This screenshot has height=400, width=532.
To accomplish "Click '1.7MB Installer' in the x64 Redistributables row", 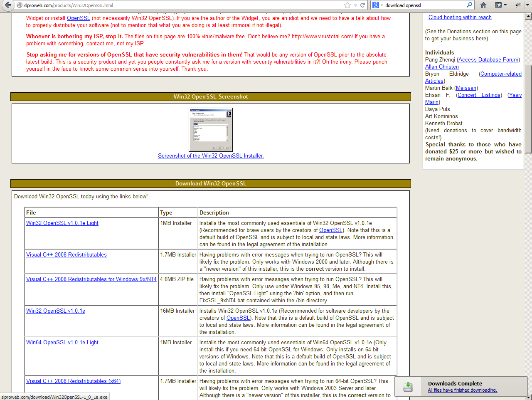I will [x=178, y=381].
